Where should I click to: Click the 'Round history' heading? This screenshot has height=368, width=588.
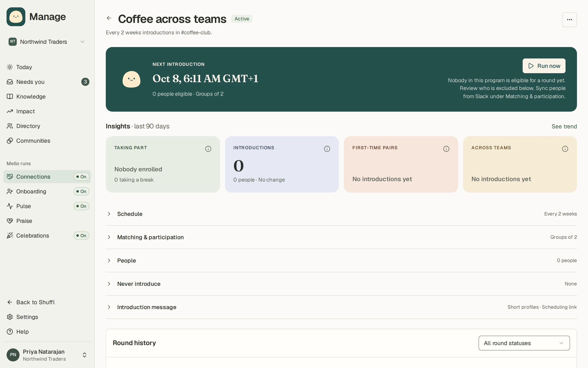[x=134, y=343]
